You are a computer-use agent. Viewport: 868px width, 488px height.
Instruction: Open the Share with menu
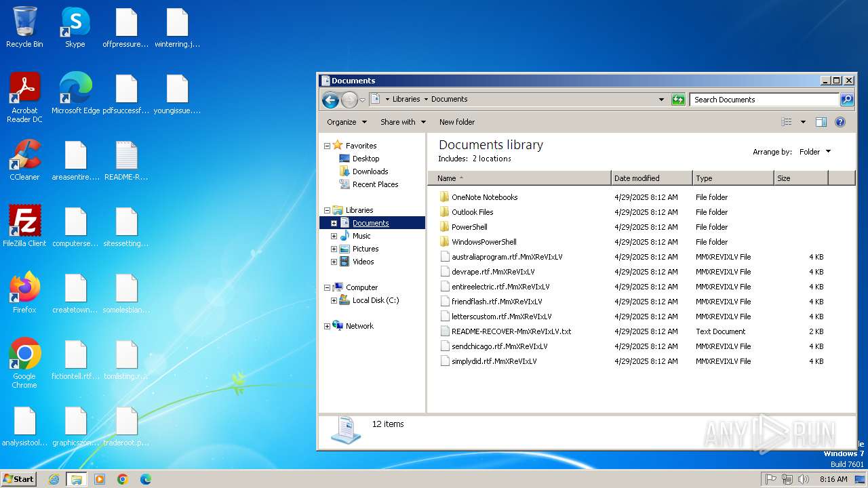tap(403, 122)
